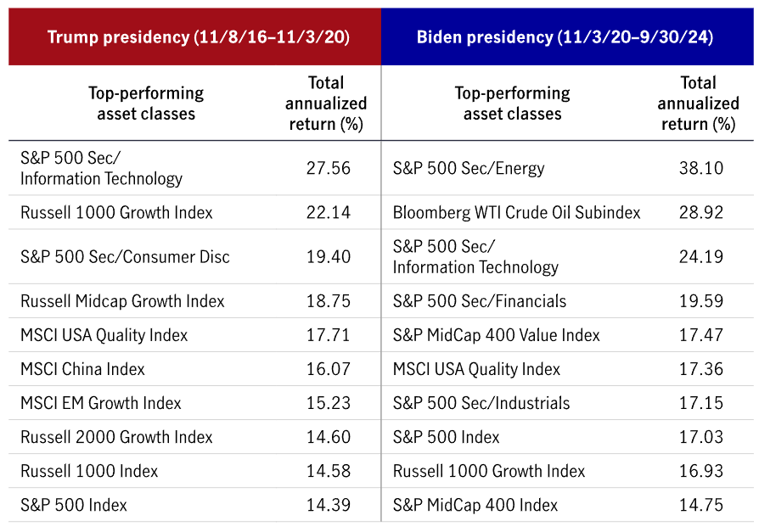Click the 27.56 return value

pyautogui.click(x=328, y=168)
